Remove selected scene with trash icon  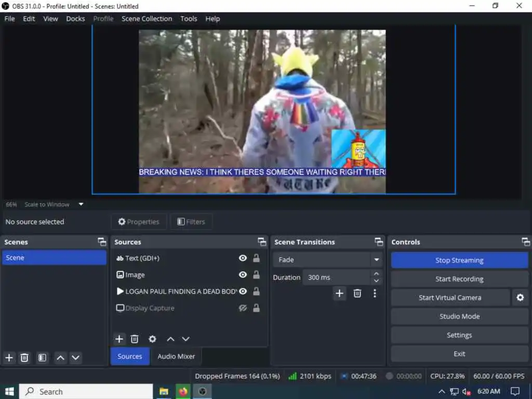coord(24,357)
